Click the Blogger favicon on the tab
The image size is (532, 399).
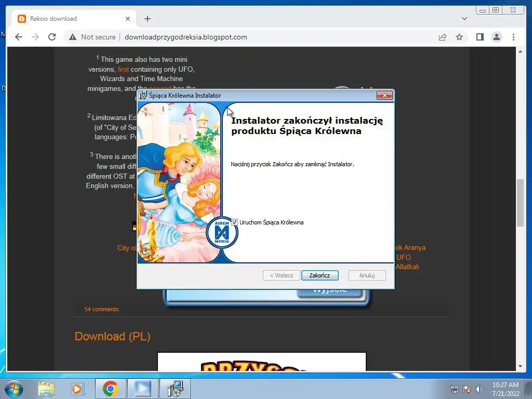point(22,19)
